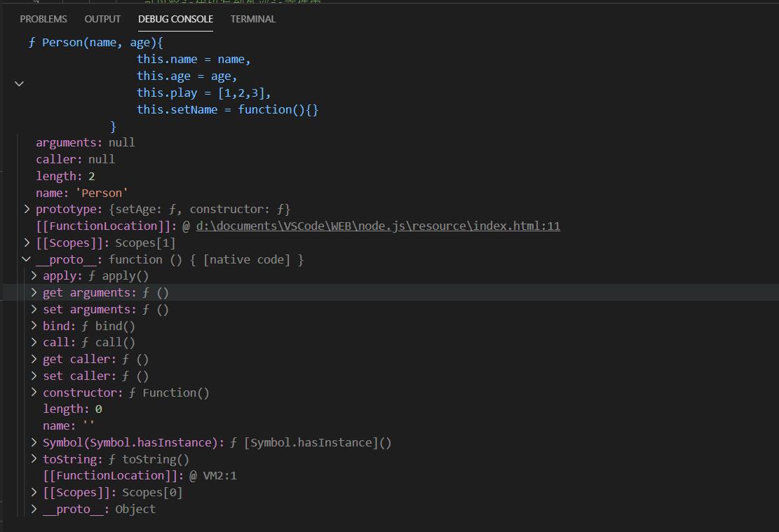Screen dimensions: 779x532
Task: Switch to the TERMINAL tab
Action: coord(252,19)
